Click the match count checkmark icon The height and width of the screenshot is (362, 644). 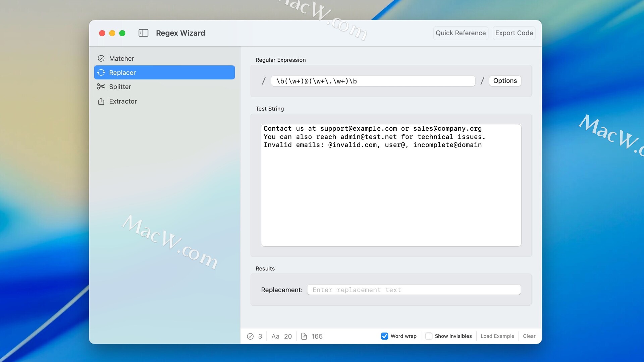tap(250, 336)
